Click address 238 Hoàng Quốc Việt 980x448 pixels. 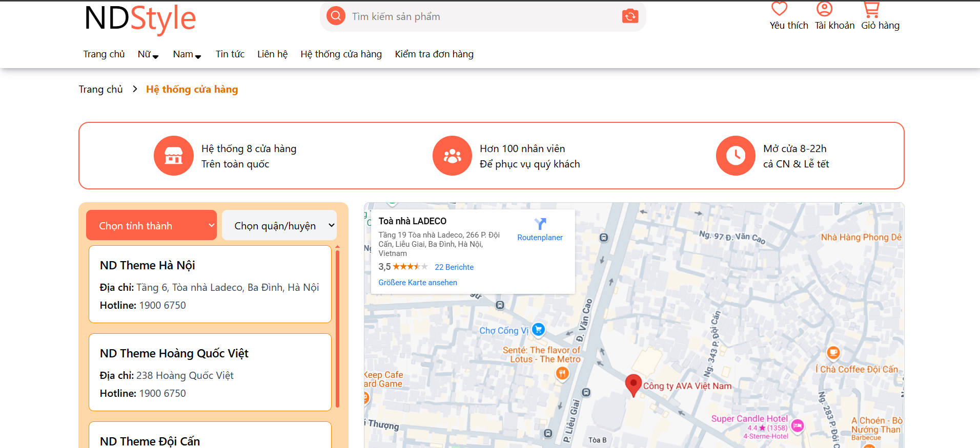pyautogui.click(x=185, y=375)
